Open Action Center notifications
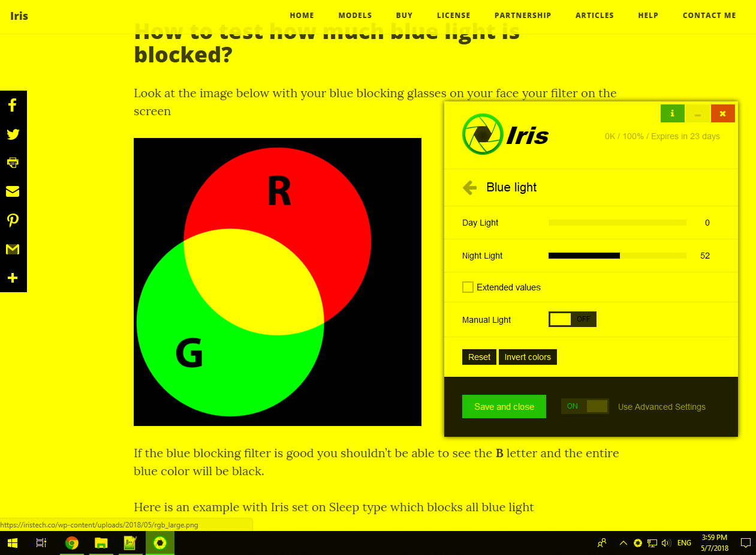This screenshot has width=756, height=555. pyautogui.click(x=746, y=543)
